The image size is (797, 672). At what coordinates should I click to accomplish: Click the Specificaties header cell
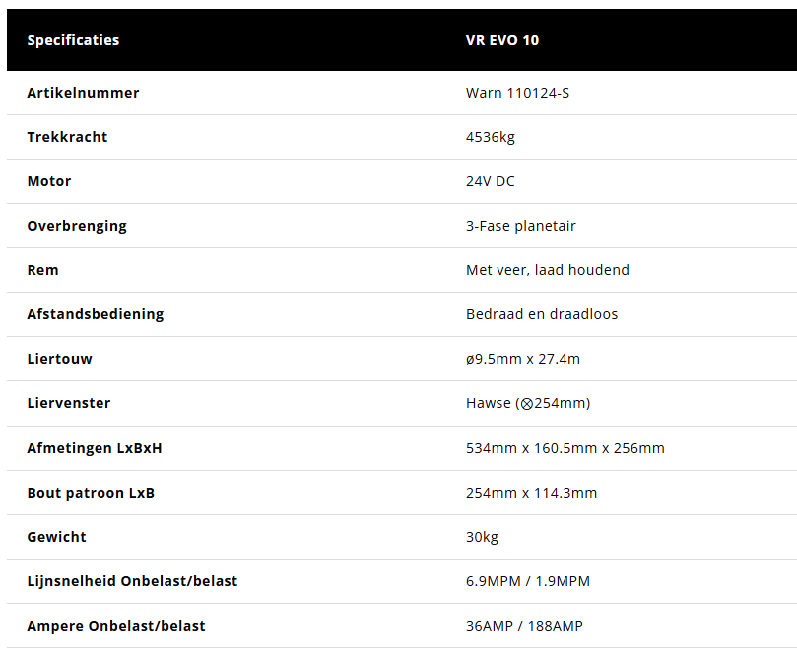tap(73, 40)
